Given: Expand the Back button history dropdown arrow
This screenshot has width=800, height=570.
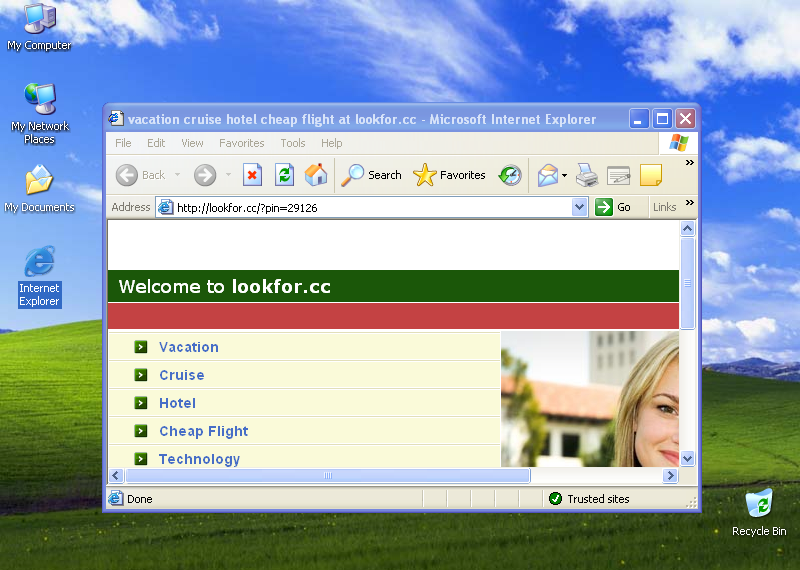Looking at the screenshot, I should click(178, 175).
